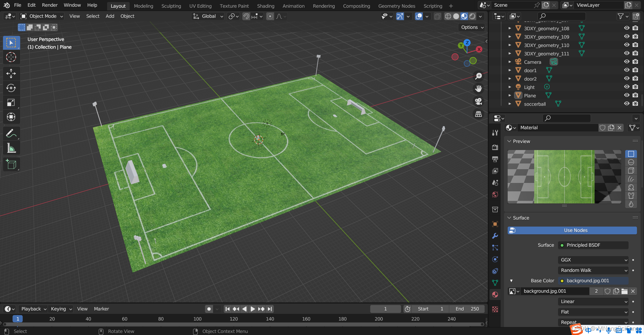Open the Scene properties tab

point(495,183)
